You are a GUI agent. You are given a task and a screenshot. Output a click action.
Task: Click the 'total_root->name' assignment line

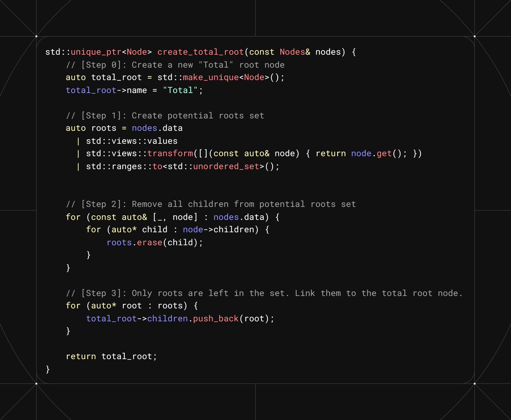pyautogui.click(x=135, y=90)
